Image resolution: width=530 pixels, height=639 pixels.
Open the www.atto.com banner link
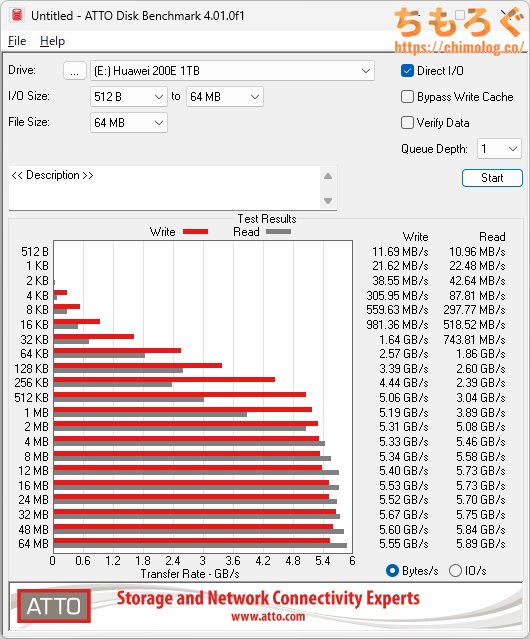pyautogui.click(x=268, y=616)
